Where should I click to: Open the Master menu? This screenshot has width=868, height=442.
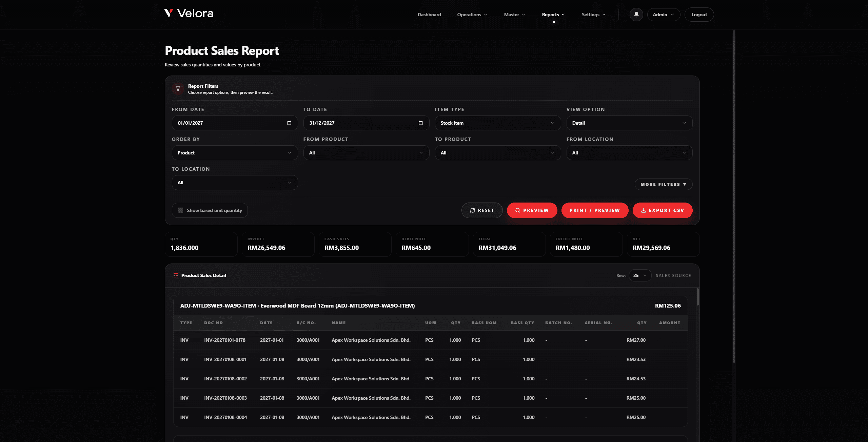[x=514, y=15]
